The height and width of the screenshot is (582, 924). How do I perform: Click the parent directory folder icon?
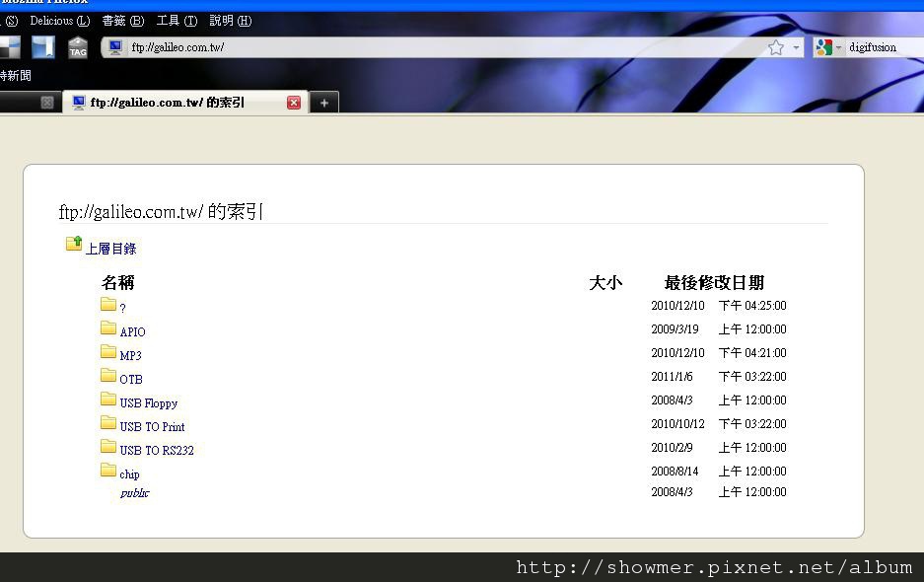tap(74, 244)
